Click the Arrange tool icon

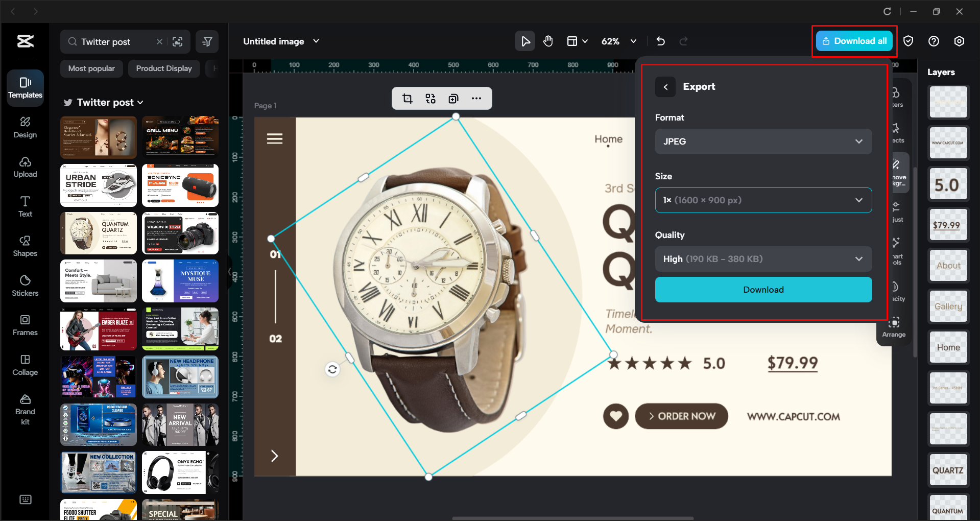(894, 327)
